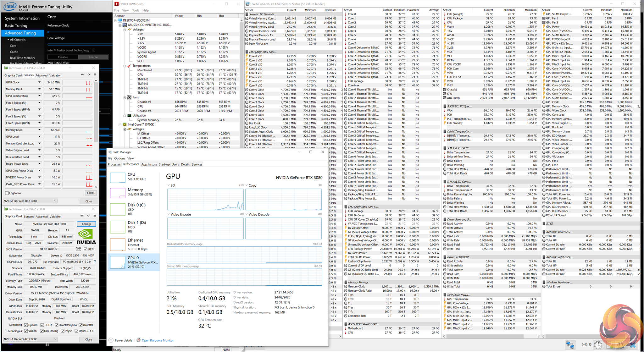Screen dimensions: 644x352
Task: Open GPU selector dropdown in Sensors window
Action: tap(55, 201)
